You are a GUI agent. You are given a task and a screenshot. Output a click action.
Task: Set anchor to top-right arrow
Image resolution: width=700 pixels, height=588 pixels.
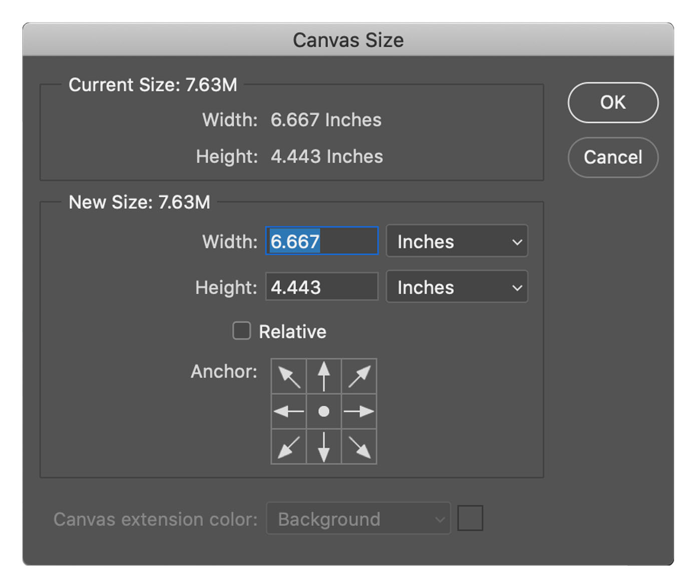pos(359,376)
